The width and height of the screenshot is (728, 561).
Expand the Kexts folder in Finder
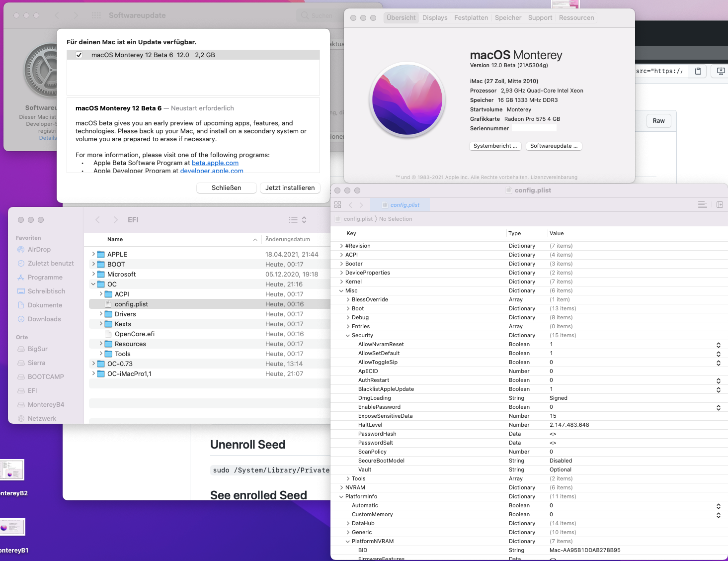[101, 324]
